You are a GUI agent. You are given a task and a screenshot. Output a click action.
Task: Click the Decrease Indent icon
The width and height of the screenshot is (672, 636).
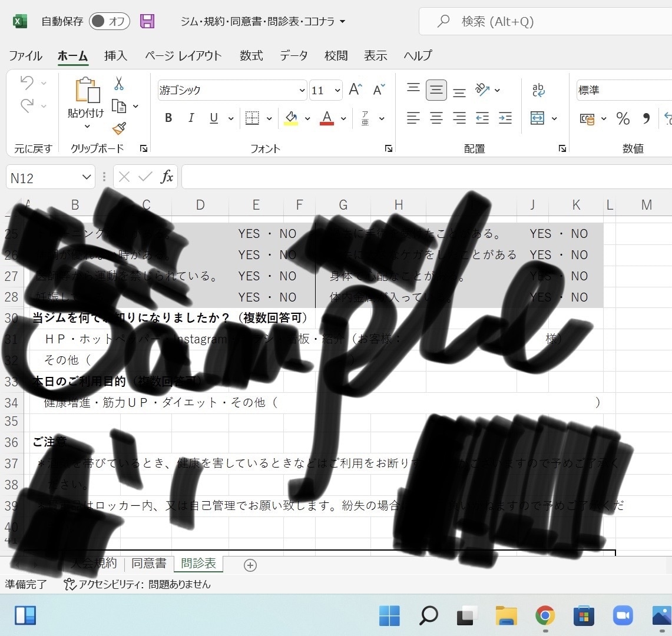[482, 118]
